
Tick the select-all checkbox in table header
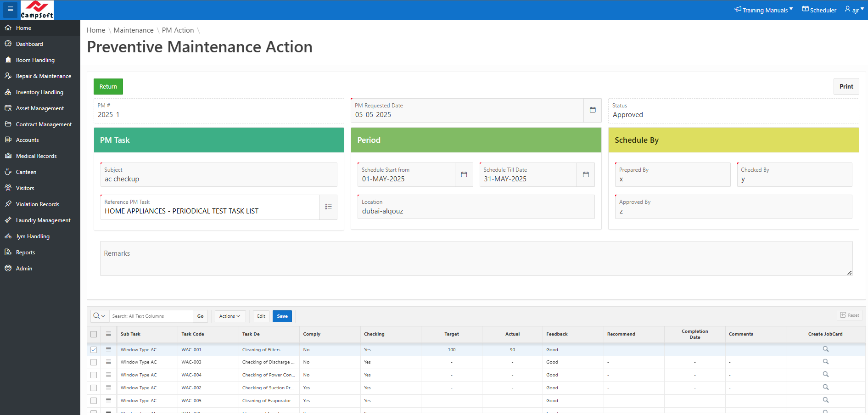pos(94,334)
